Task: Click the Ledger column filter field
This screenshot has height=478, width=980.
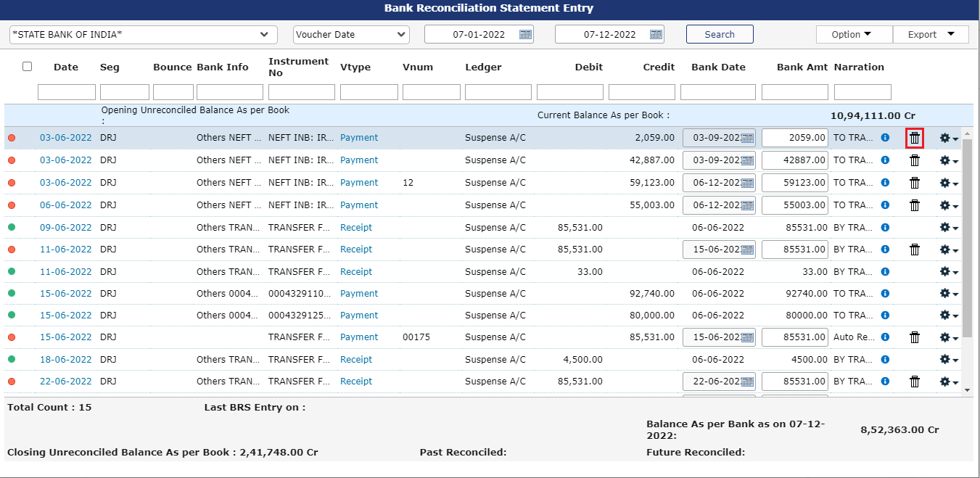Action: pyautogui.click(x=498, y=92)
